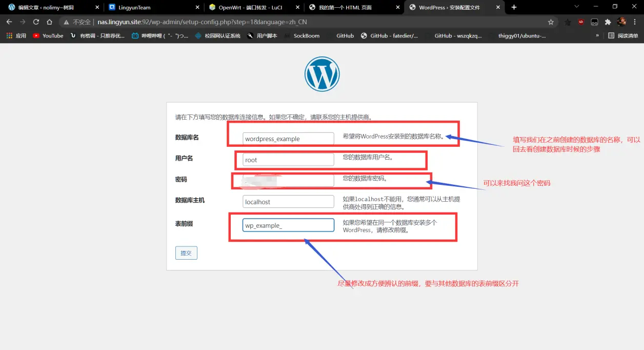Restore down the browser window

pos(615,7)
